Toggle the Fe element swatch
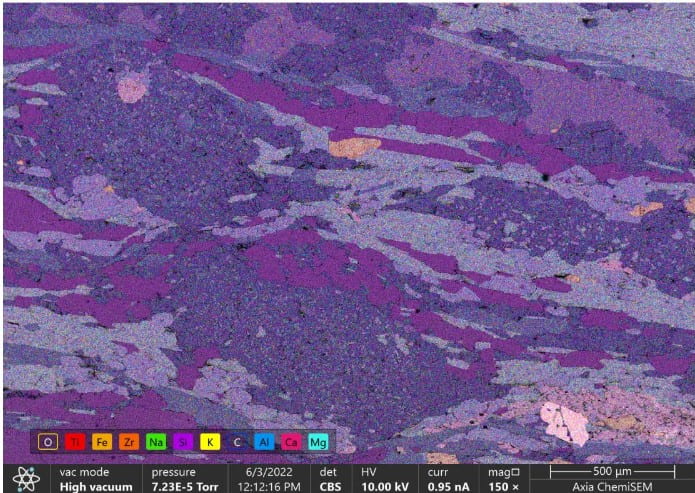Screen dimensions: 695x493 coord(102,441)
